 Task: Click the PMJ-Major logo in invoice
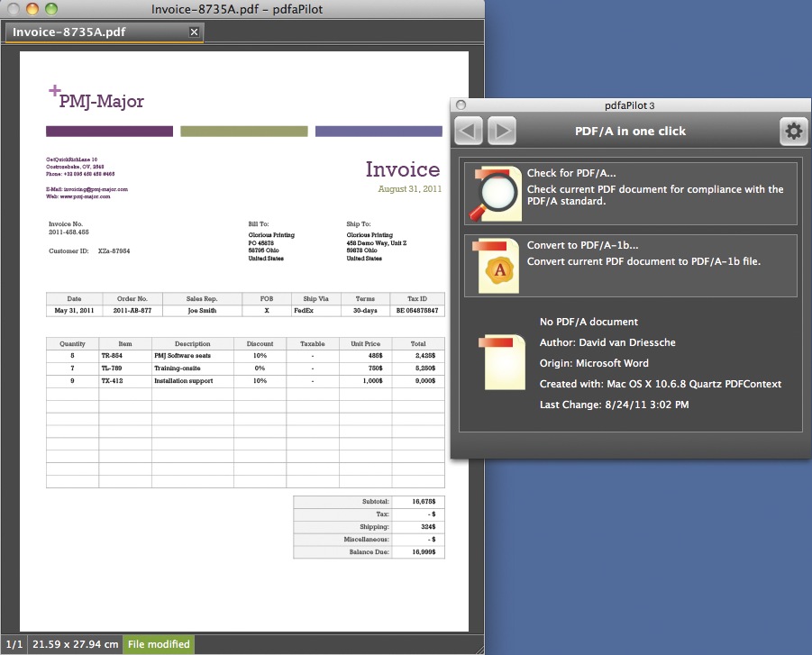(x=96, y=97)
